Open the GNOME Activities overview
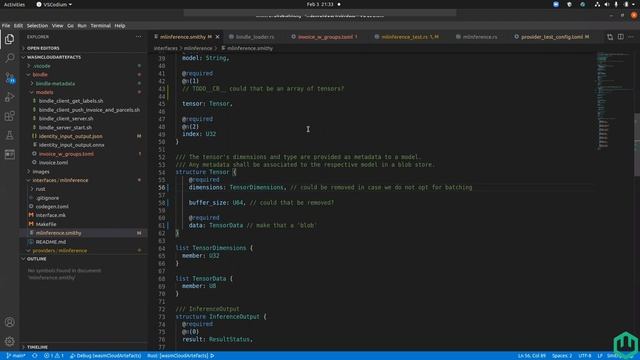Screen dimensions: 640x360 (14, 4)
